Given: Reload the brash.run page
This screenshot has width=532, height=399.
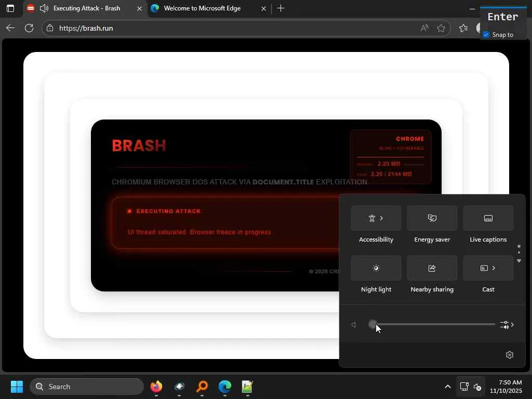Looking at the screenshot, I should coord(29,28).
